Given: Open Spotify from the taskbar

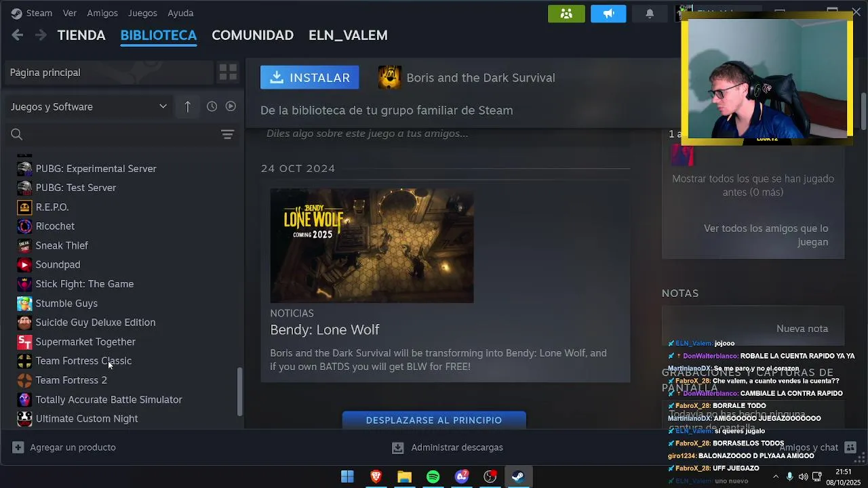Looking at the screenshot, I should [433, 477].
